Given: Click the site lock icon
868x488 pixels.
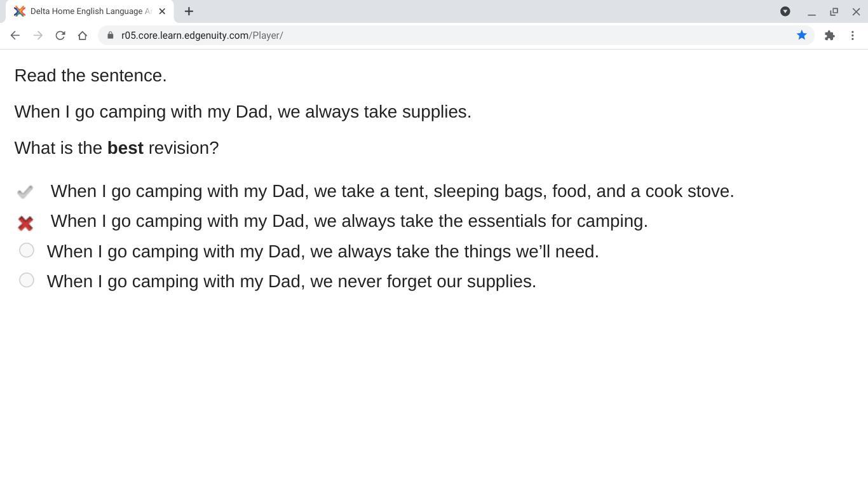Looking at the screenshot, I should coord(111,36).
